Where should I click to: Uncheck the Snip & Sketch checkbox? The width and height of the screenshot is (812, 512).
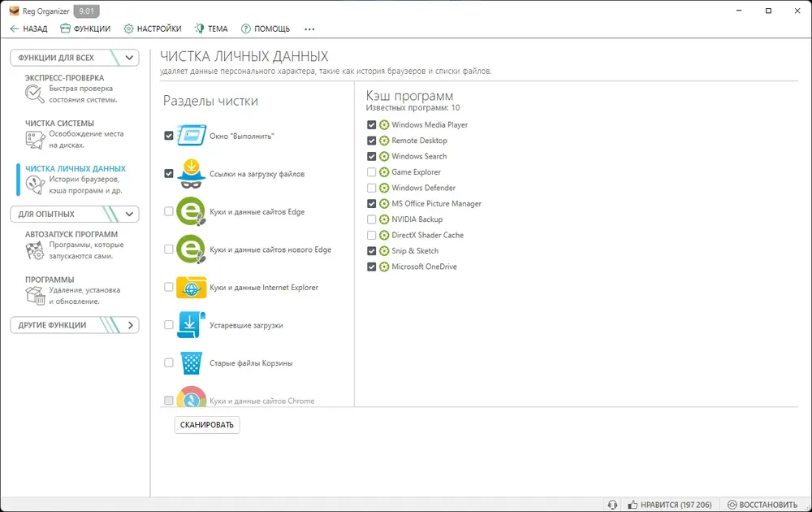[371, 251]
